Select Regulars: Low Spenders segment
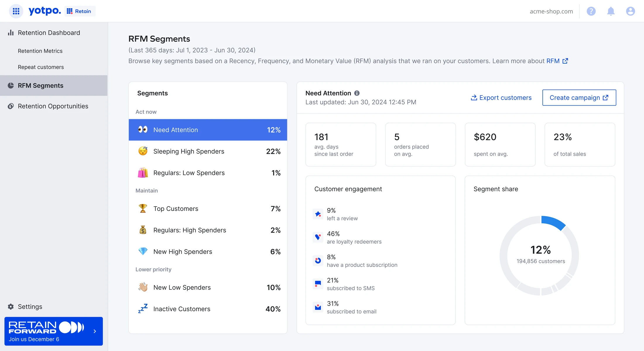The height and width of the screenshot is (351, 644). tap(208, 173)
